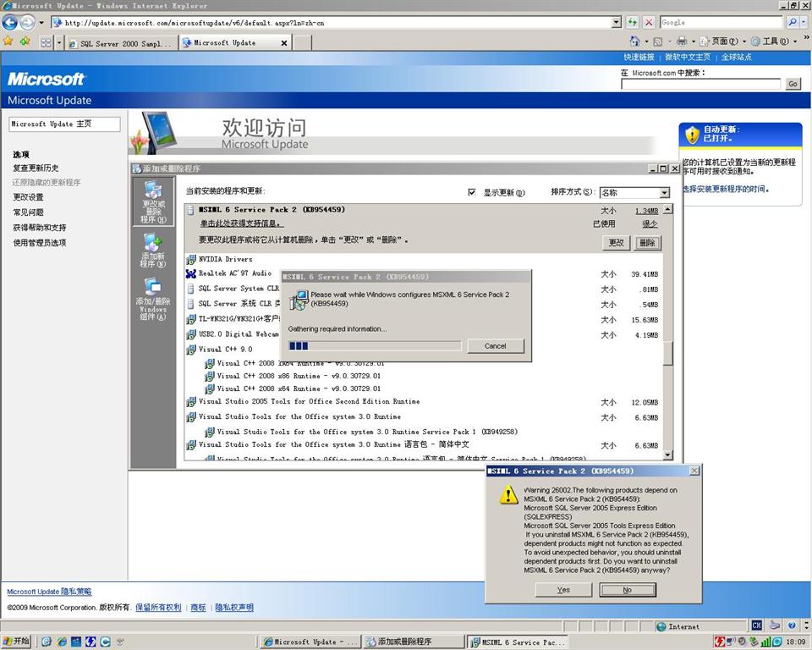
Task: Click the Print icon in IE toolbar
Action: click(682, 41)
